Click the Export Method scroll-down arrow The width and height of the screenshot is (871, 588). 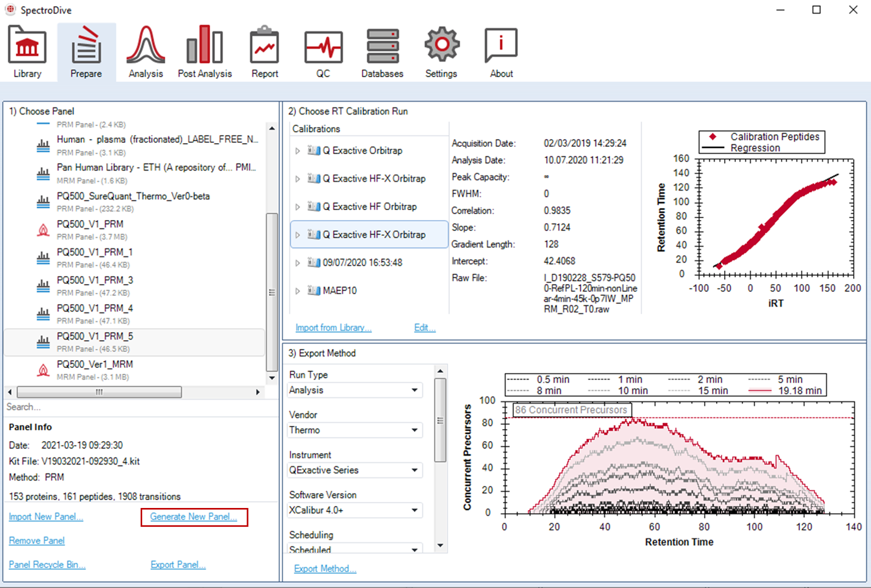(440, 545)
